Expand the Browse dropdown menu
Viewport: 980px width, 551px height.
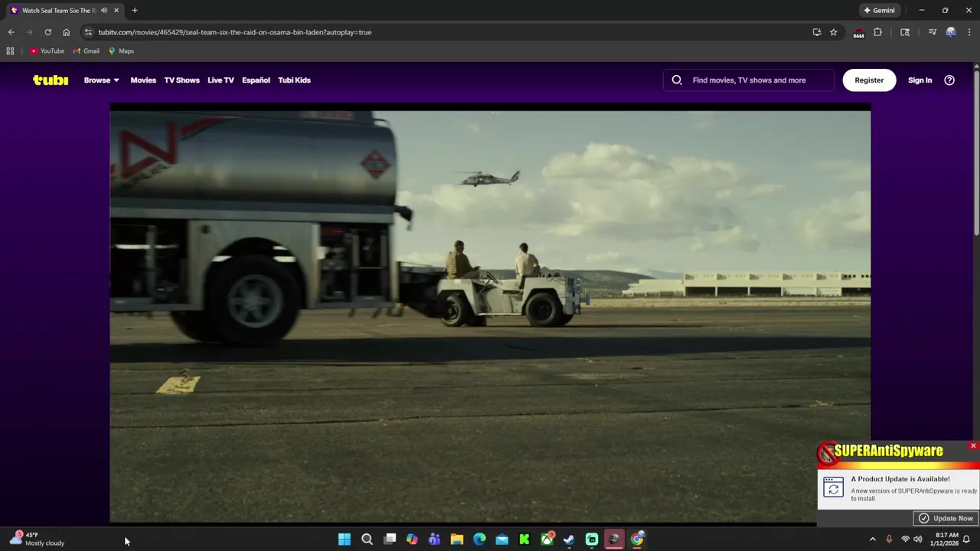tap(101, 80)
